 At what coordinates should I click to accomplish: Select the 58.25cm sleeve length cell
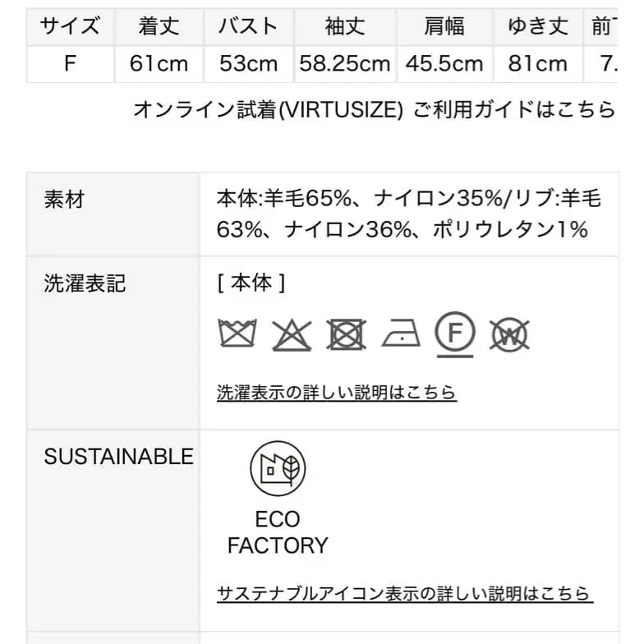[345, 64]
